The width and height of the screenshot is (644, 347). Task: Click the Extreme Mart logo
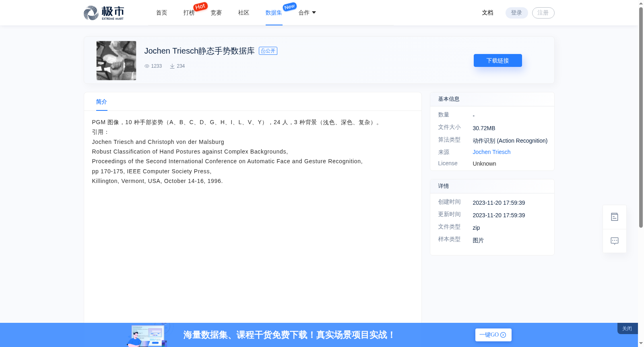click(x=104, y=13)
